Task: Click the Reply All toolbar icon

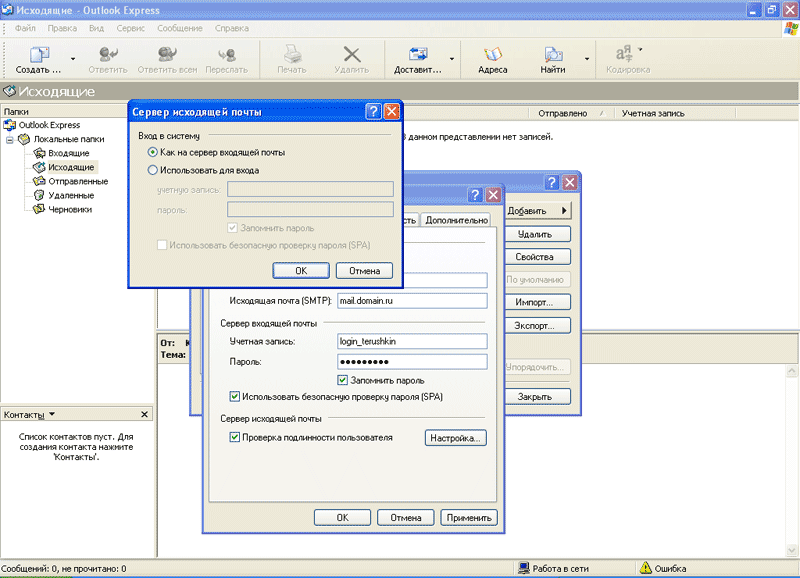Action: tap(167, 54)
